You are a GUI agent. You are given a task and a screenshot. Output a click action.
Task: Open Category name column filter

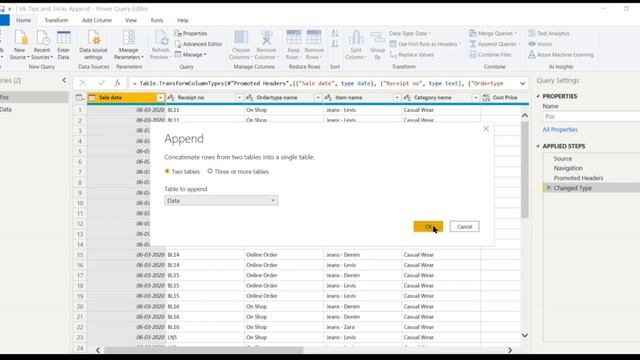pyautogui.click(x=476, y=98)
